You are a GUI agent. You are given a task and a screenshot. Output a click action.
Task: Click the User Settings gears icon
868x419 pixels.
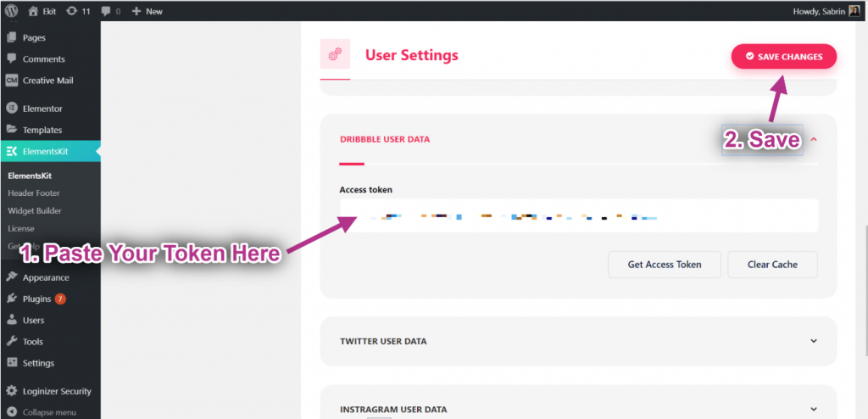335,54
